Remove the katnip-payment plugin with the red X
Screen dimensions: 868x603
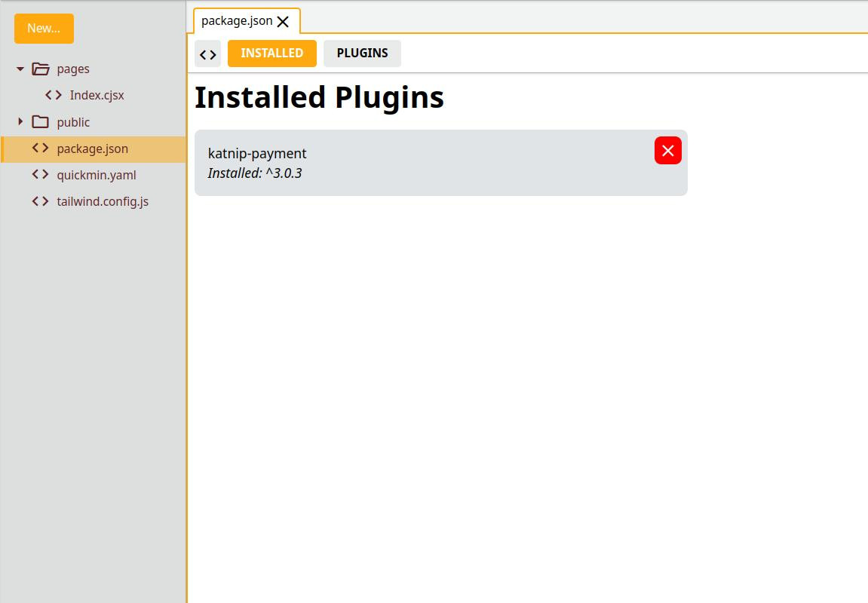coord(667,151)
